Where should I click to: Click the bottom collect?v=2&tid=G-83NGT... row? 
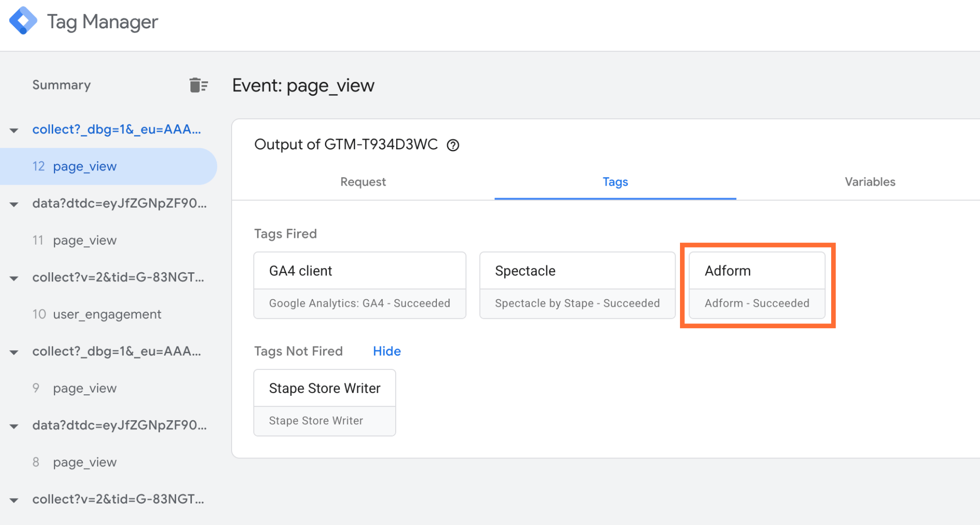tap(118, 499)
